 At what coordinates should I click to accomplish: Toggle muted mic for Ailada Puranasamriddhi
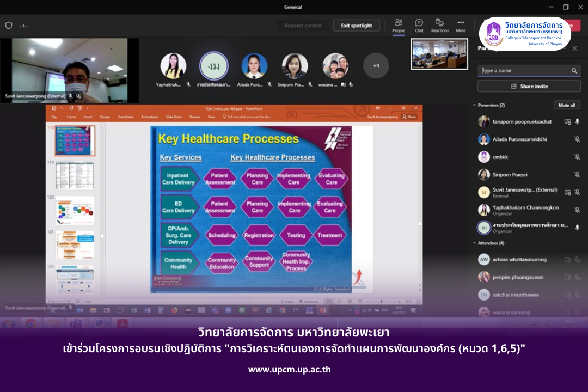click(577, 139)
